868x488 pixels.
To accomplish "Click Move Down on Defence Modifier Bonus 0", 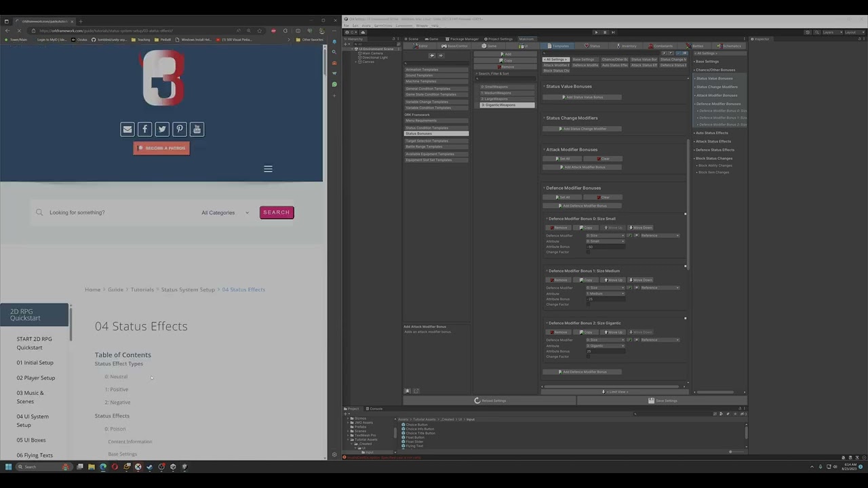I will [x=641, y=228].
